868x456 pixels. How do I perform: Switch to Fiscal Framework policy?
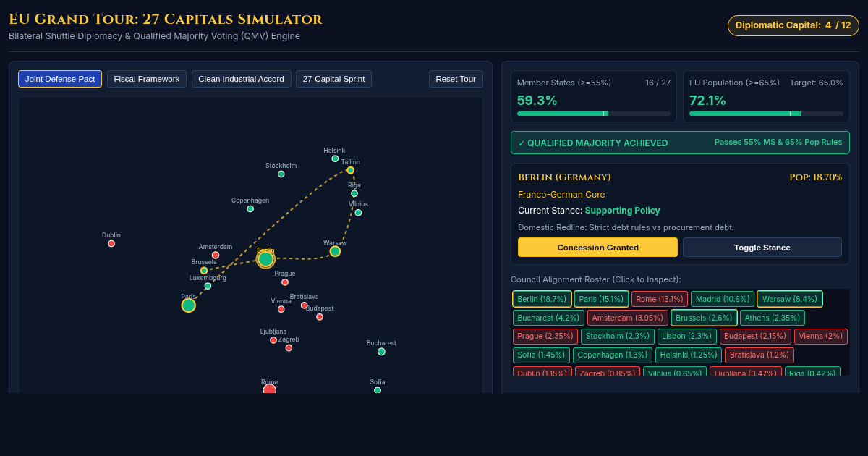(147, 79)
